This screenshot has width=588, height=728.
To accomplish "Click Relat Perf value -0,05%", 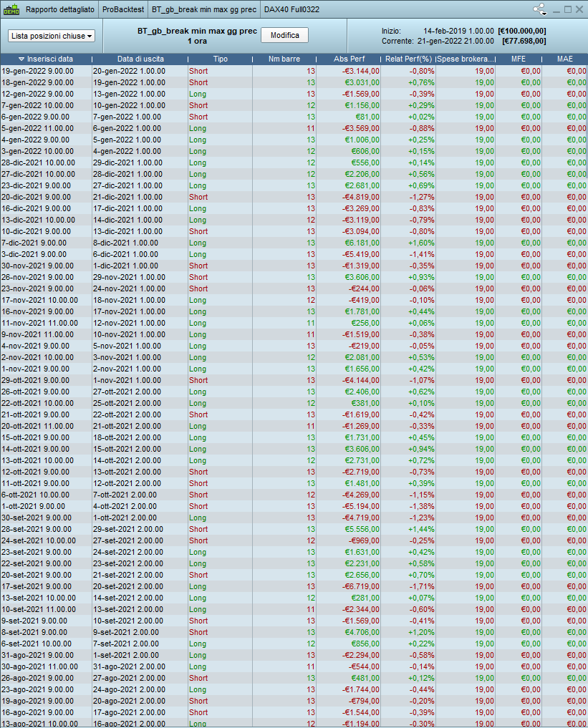I will click(422, 346).
